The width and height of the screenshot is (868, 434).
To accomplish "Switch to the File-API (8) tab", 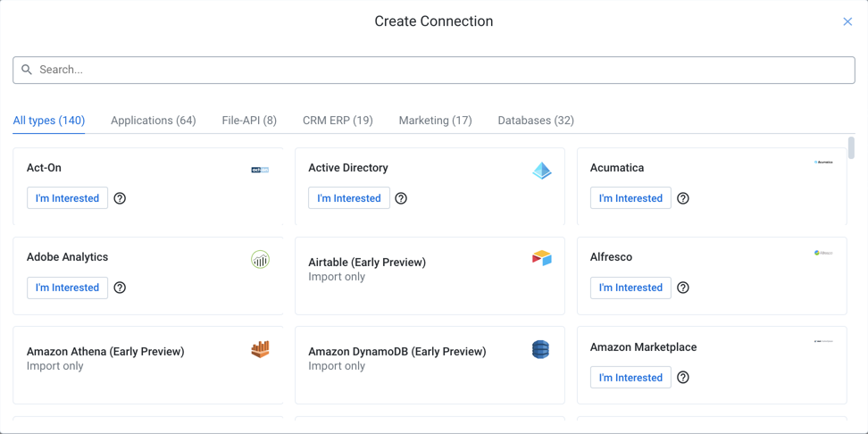I will (249, 121).
